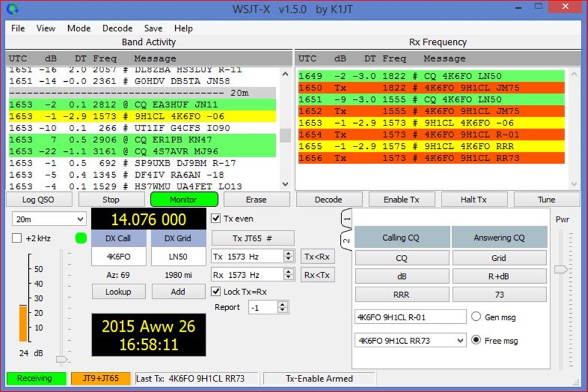Click the DX Call field with 4K6FO
Viewport: 588px width, 392px height.
coord(118,257)
